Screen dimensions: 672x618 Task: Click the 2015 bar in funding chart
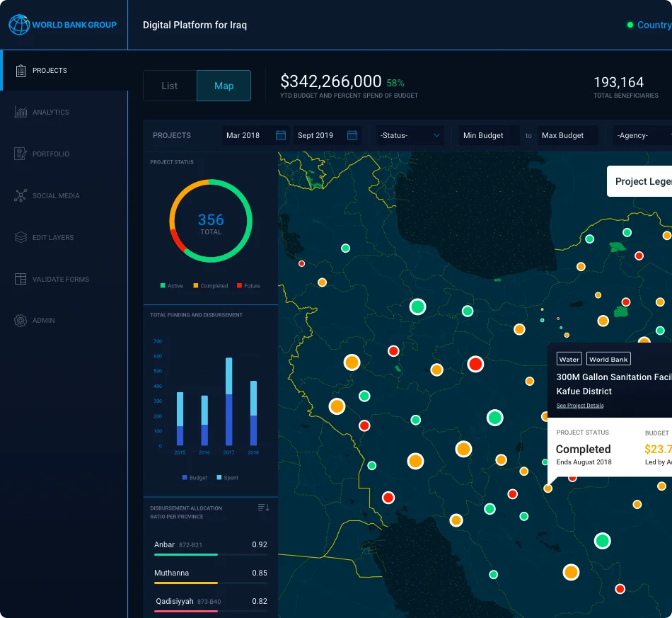pyautogui.click(x=180, y=418)
